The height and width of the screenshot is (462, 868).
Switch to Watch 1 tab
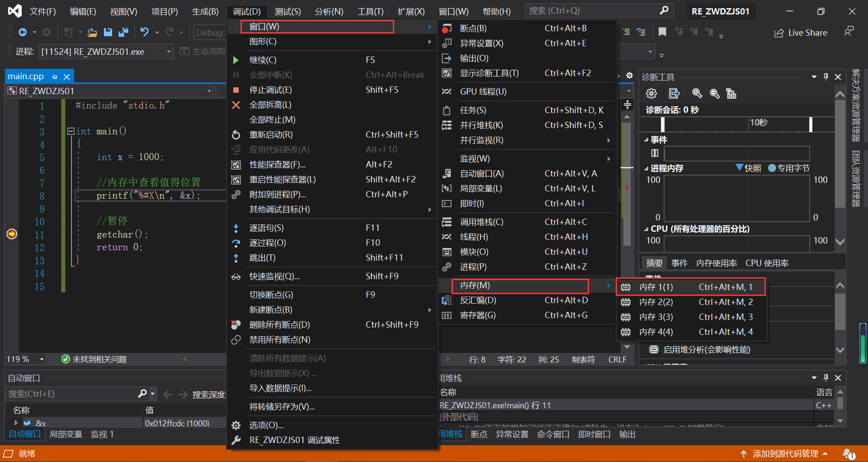[x=102, y=434]
